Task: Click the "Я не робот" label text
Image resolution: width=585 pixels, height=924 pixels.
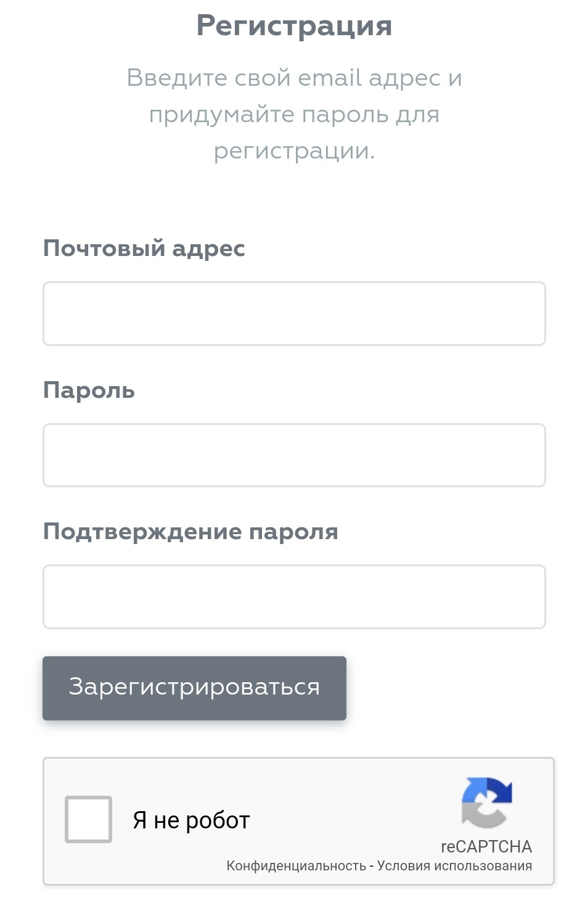Action: point(191,820)
